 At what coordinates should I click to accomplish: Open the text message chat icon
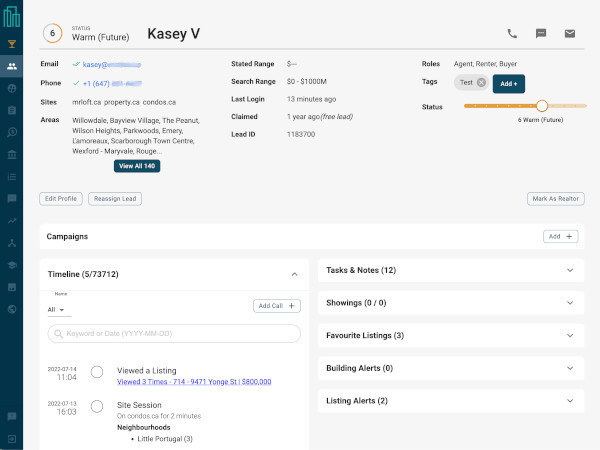click(541, 33)
